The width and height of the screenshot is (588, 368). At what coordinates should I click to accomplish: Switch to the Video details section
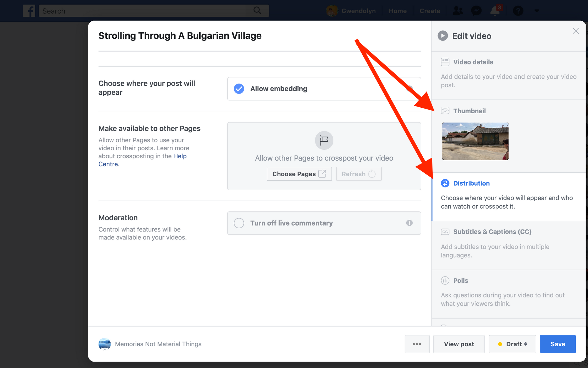(x=473, y=62)
